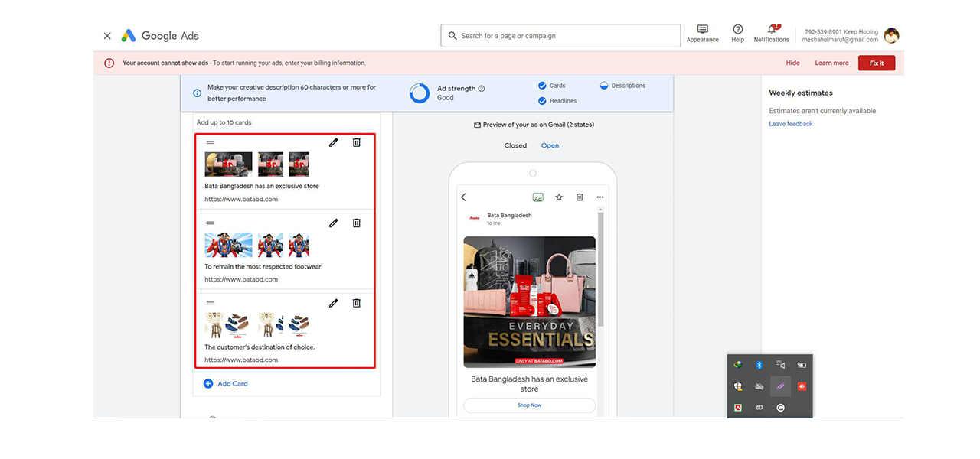Close Google Ads editor with the X icon
Viewport: 980px width, 459px height.
107,36
